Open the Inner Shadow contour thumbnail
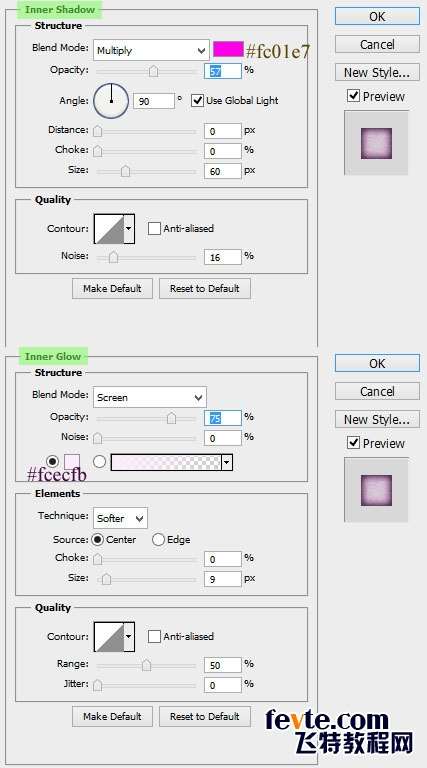Screen dimensions: 427x768 pyautogui.click(x=109, y=229)
